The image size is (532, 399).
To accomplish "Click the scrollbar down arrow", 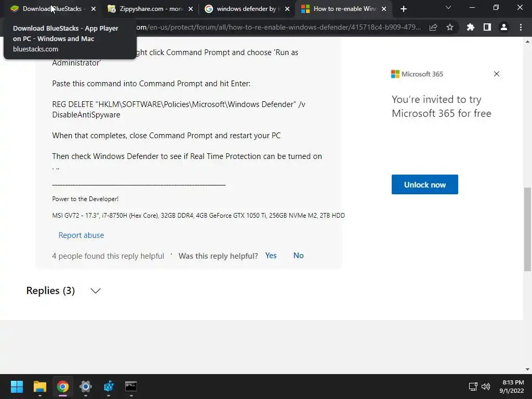I will pyautogui.click(x=527, y=369).
